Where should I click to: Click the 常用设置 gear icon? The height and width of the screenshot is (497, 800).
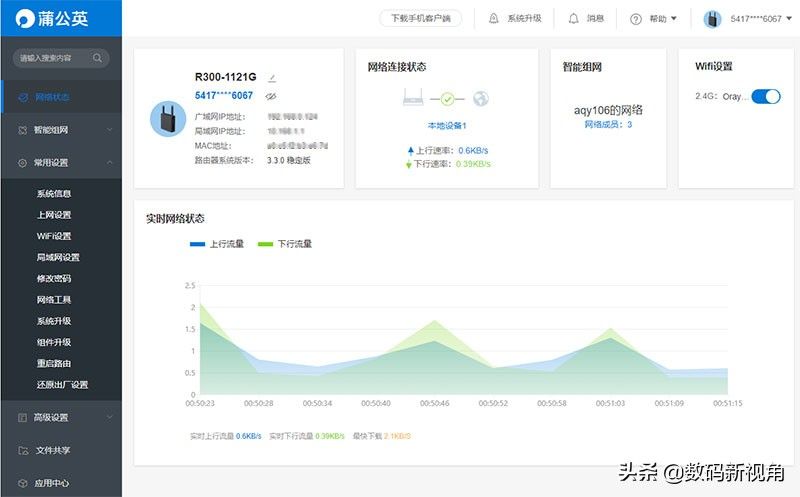point(22,163)
